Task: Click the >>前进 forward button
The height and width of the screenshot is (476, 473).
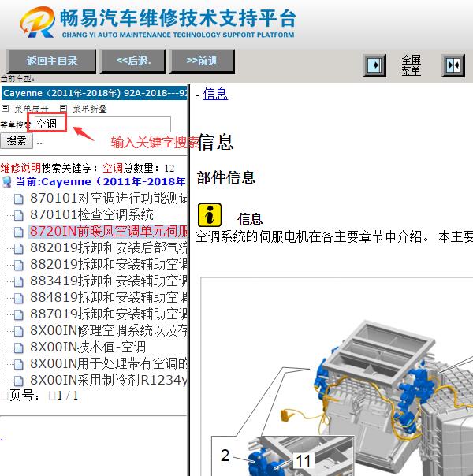Action: pyautogui.click(x=202, y=61)
